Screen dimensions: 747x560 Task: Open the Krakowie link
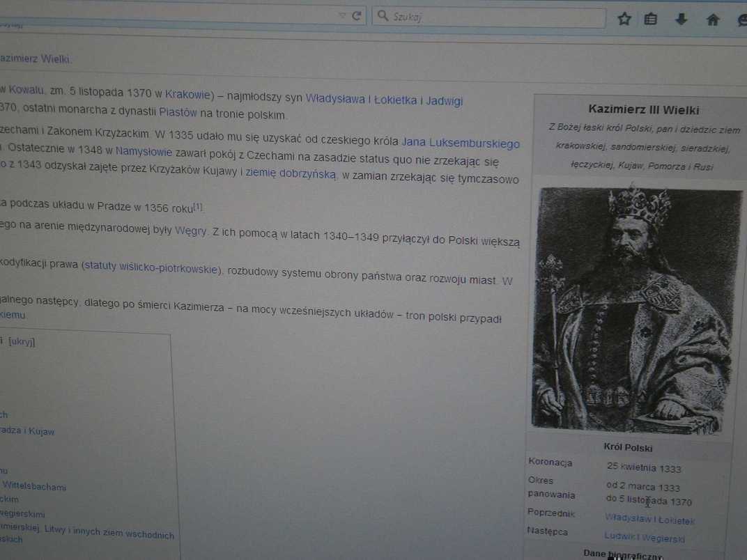(187, 94)
